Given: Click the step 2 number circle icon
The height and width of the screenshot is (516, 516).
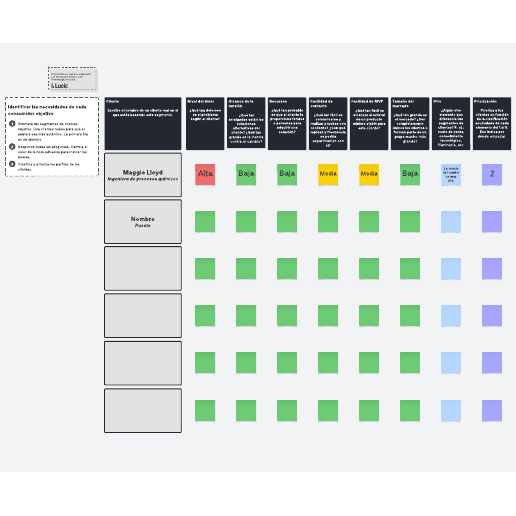Looking at the screenshot, I should click(x=12, y=147).
